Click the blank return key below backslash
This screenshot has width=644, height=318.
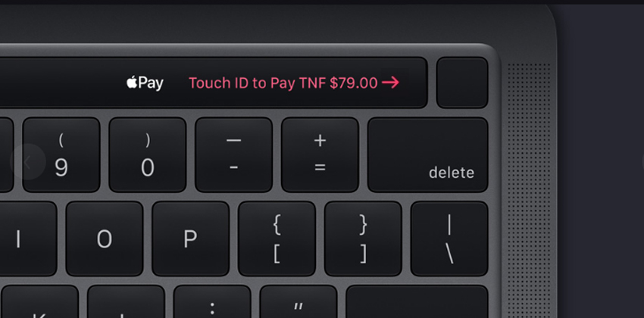pyautogui.click(x=417, y=301)
